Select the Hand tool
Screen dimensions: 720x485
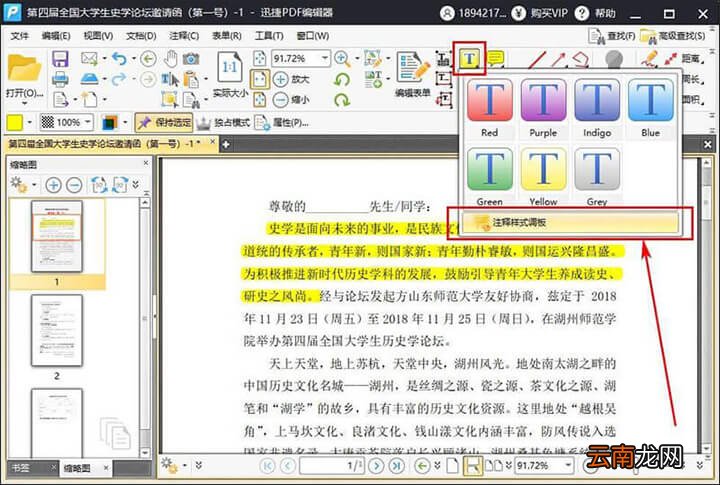coord(171,59)
